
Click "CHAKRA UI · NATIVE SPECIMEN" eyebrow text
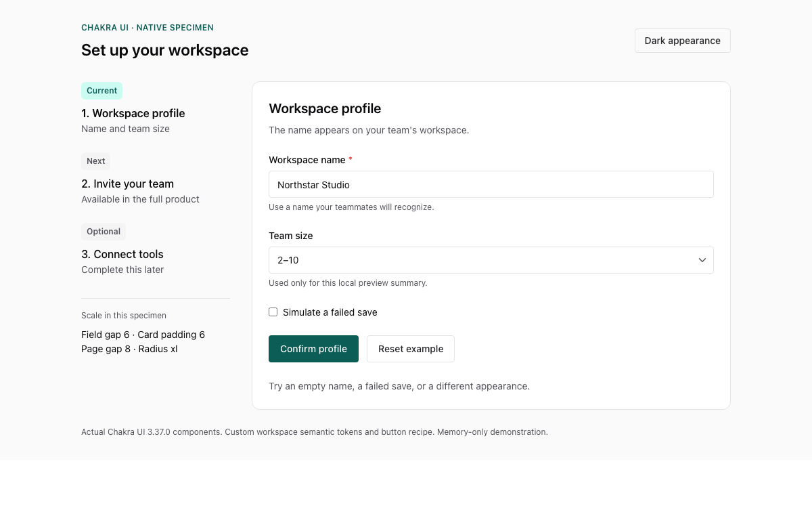pos(148,28)
